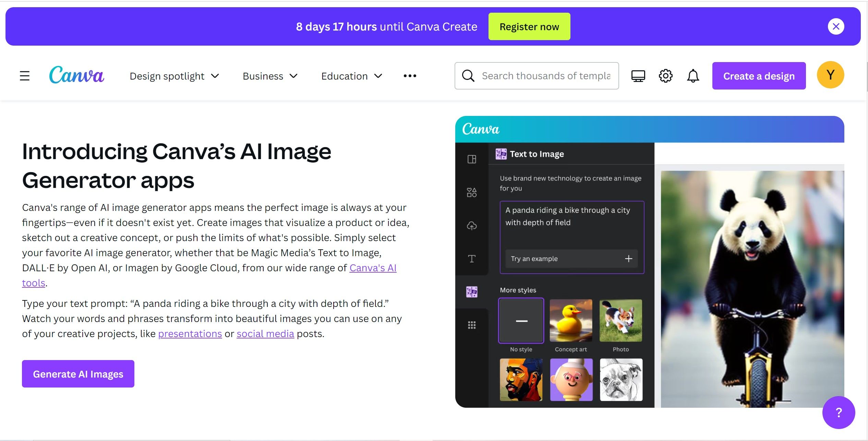
Task: Click the presentations hyperlink
Action: click(x=190, y=333)
